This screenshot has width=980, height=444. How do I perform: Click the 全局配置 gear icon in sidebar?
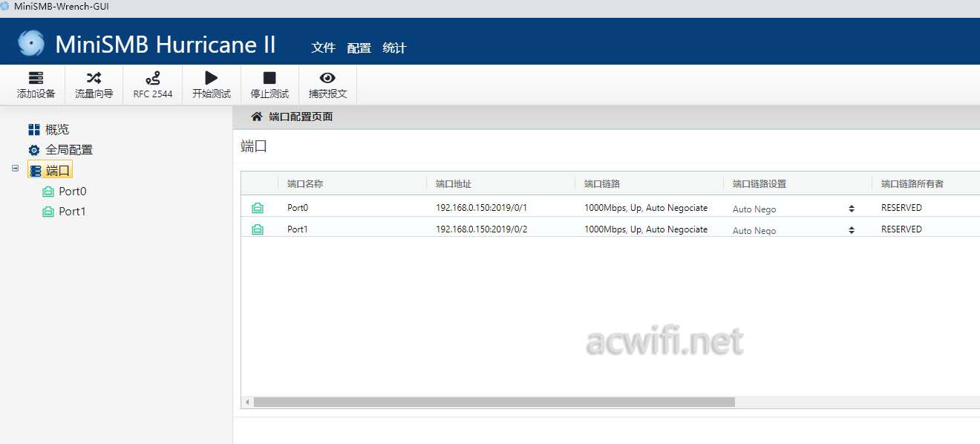34,150
